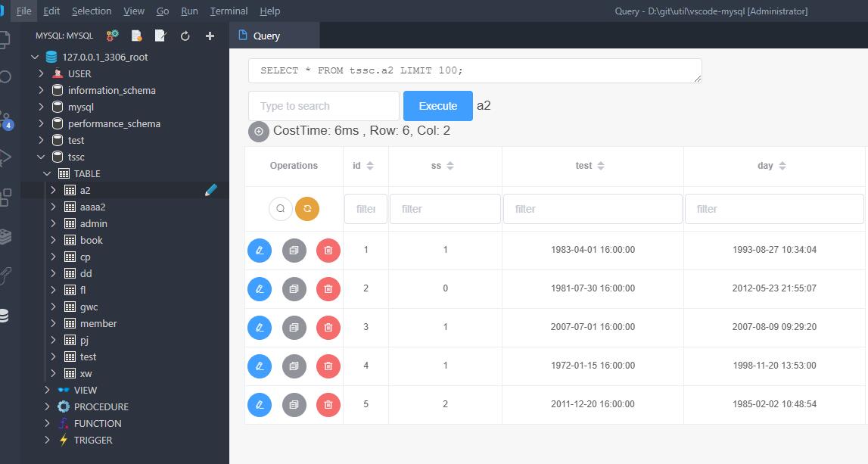Click the edit file icon in MySQL header
868x464 pixels.
pos(160,36)
